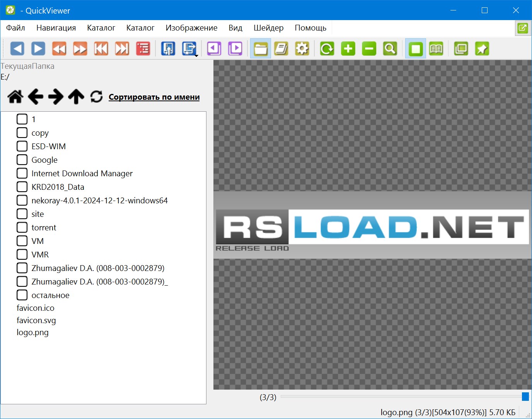Viewport: 532px width, 419px height.
Task: Click the orange fast-forward toolbar icon
Action: (x=80, y=49)
